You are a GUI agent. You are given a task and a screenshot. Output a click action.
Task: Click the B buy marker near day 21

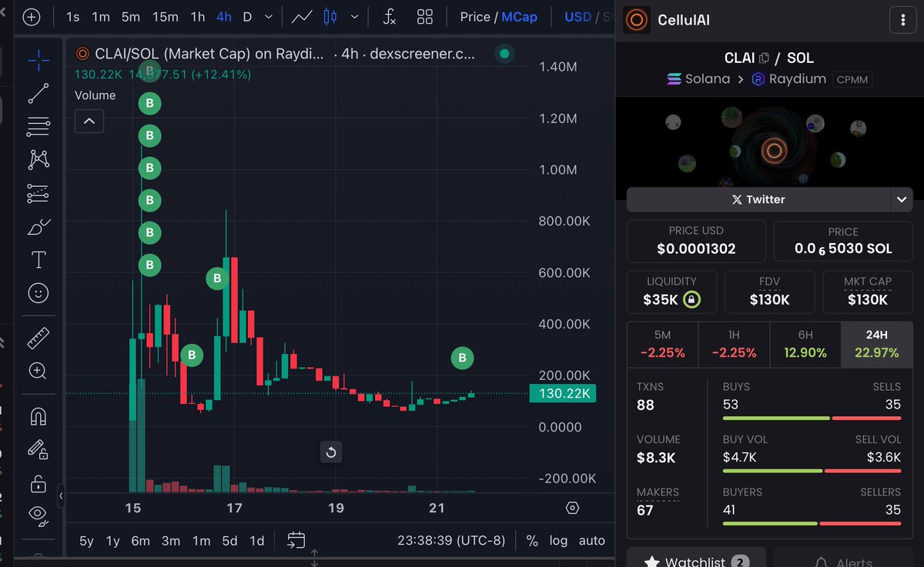462,358
